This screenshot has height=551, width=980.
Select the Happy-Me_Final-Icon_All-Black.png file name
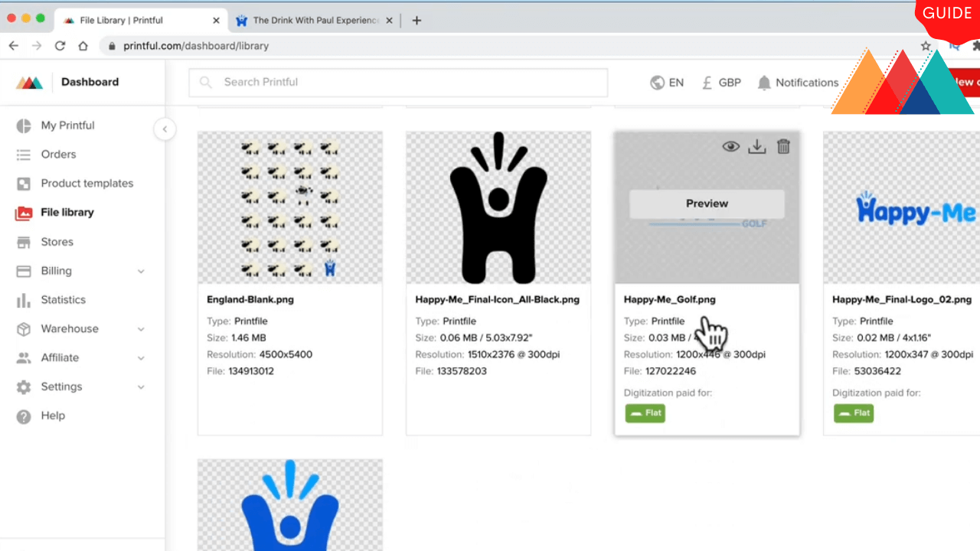click(498, 300)
